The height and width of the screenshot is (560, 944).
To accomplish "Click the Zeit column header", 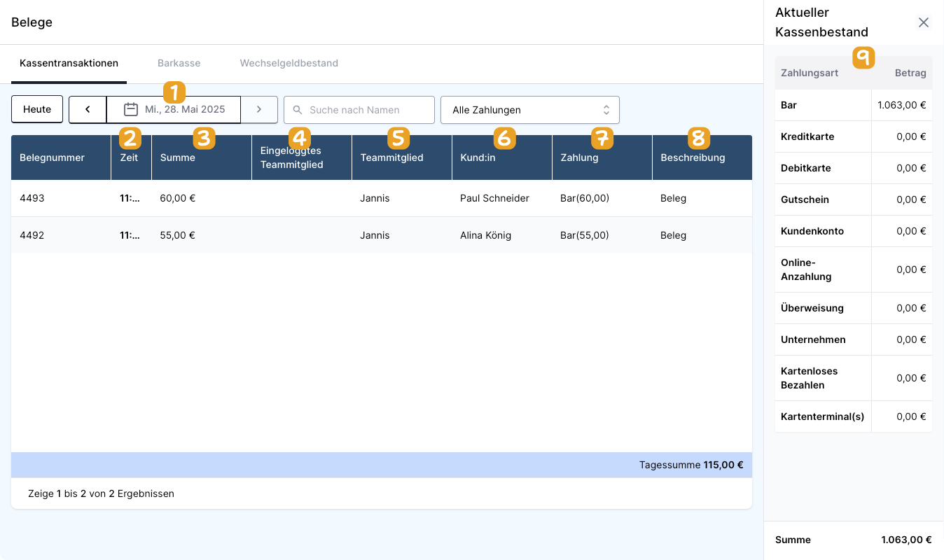I will click(x=131, y=157).
